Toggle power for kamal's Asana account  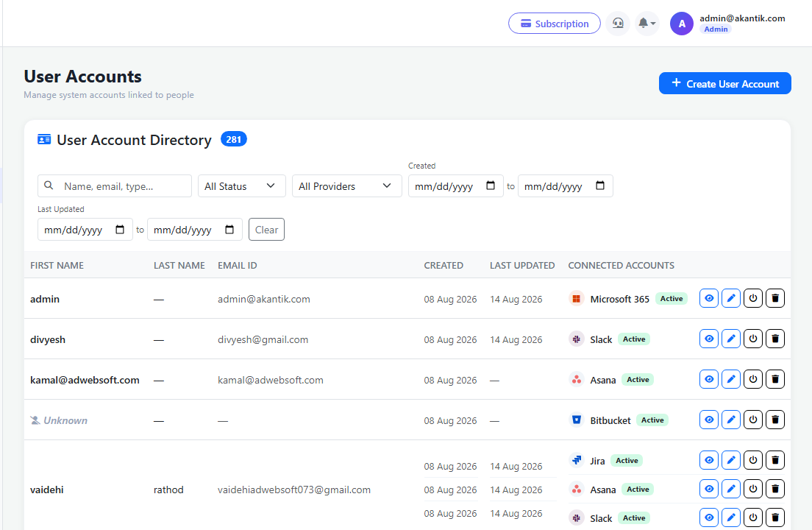(753, 379)
